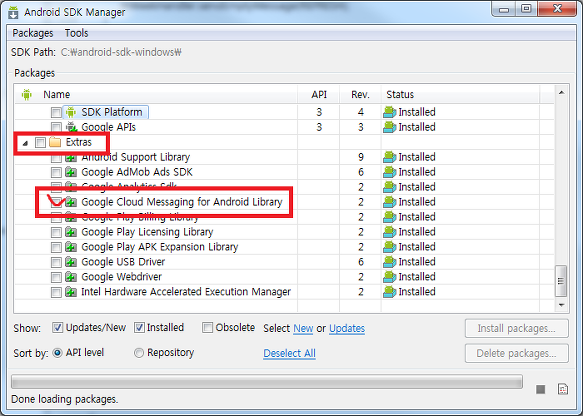
Task: Click the scrollbar up arrow
Action: (x=561, y=93)
